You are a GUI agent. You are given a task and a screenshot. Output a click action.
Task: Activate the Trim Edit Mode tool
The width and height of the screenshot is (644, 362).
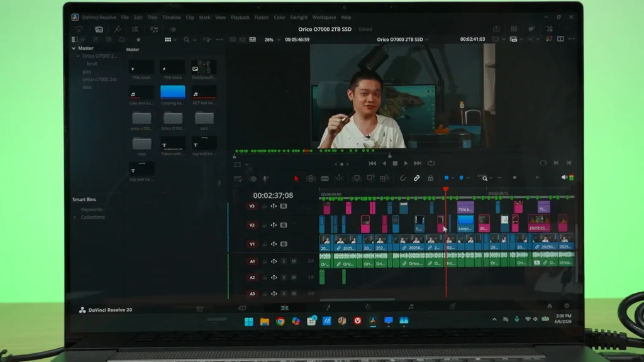click(311, 178)
